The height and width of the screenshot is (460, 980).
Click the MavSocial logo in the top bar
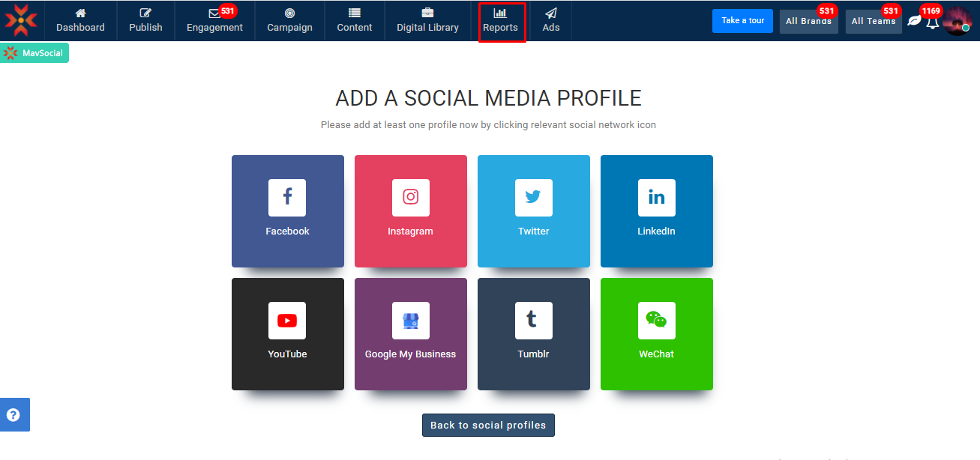(x=20, y=20)
